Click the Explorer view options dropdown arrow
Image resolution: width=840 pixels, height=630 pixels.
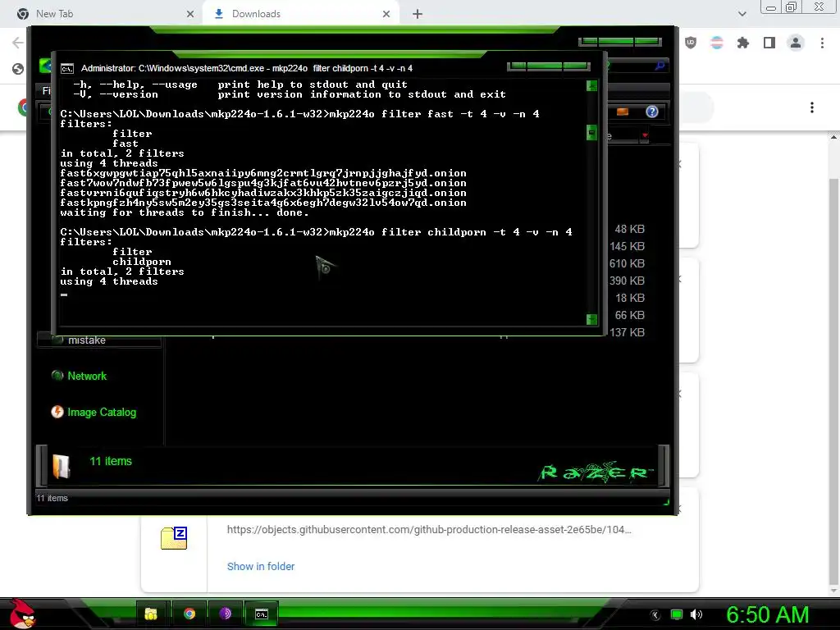click(645, 135)
